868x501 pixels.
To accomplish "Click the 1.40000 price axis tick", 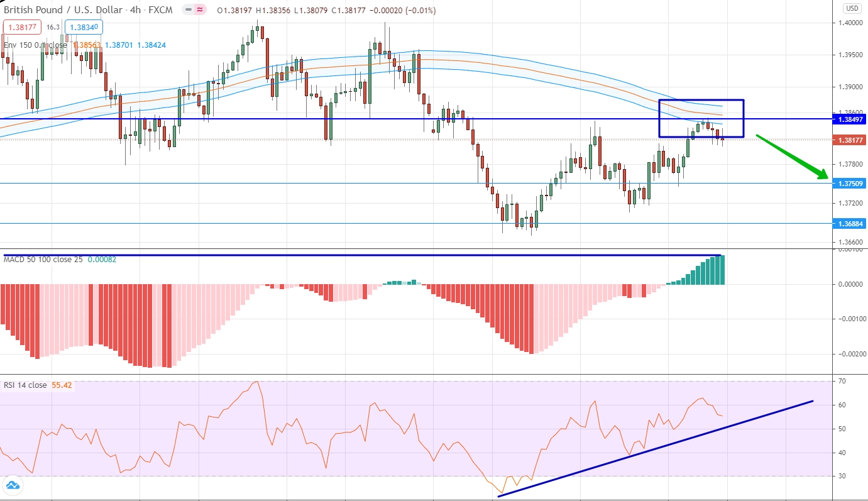I will click(x=849, y=23).
